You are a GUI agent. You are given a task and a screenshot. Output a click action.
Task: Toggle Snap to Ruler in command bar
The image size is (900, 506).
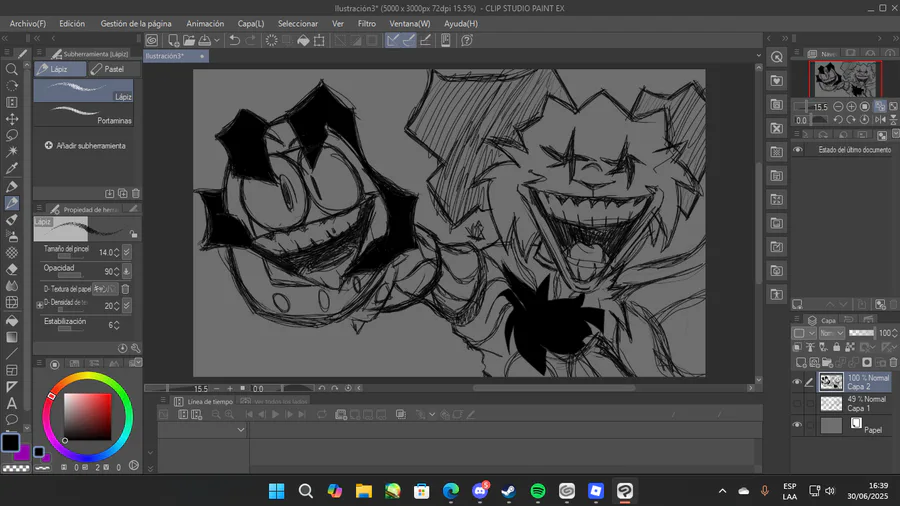coord(393,40)
